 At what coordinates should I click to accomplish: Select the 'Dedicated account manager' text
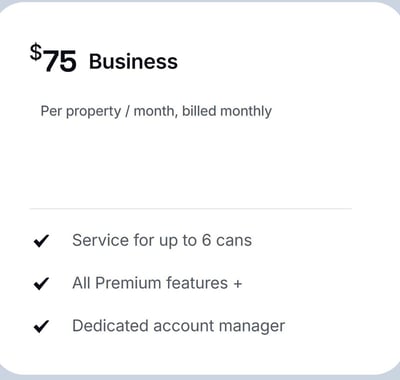click(179, 326)
